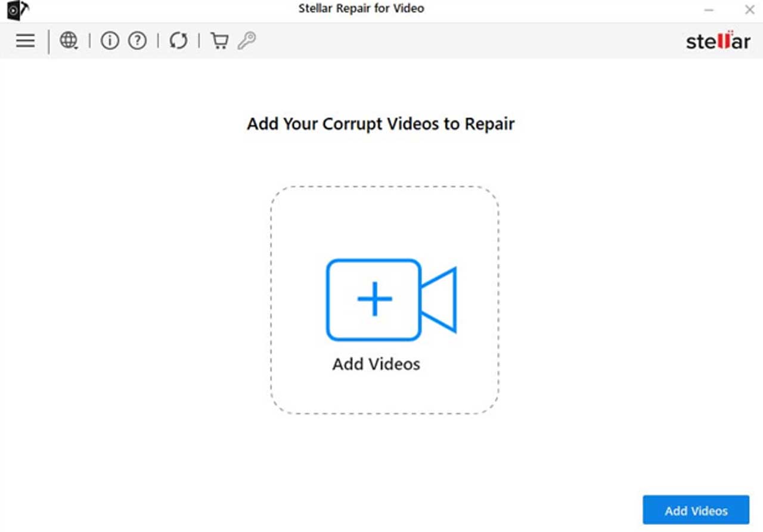Click the shopping cart buy icon
Screen dimensions: 763x532
point(219,41)
